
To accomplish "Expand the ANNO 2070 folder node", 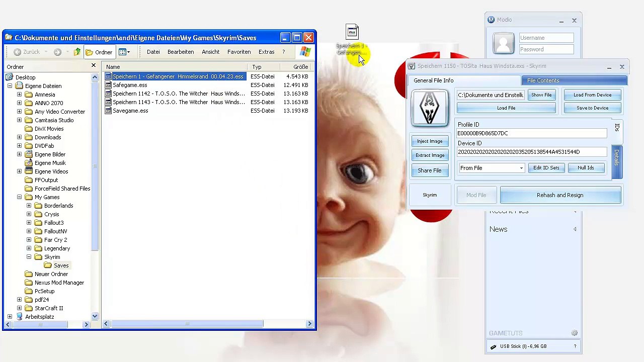I will (19, 103).
